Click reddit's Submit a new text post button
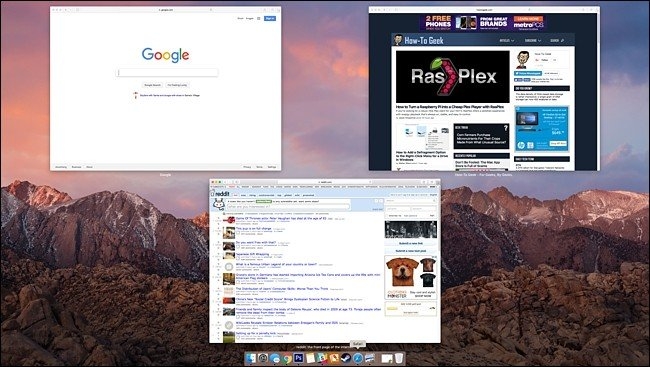 pos(411,251)
